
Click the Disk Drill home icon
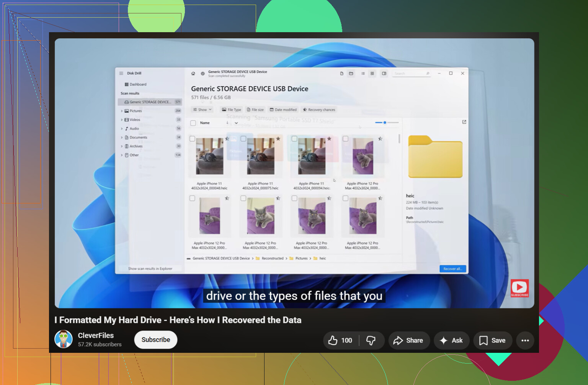193,74
